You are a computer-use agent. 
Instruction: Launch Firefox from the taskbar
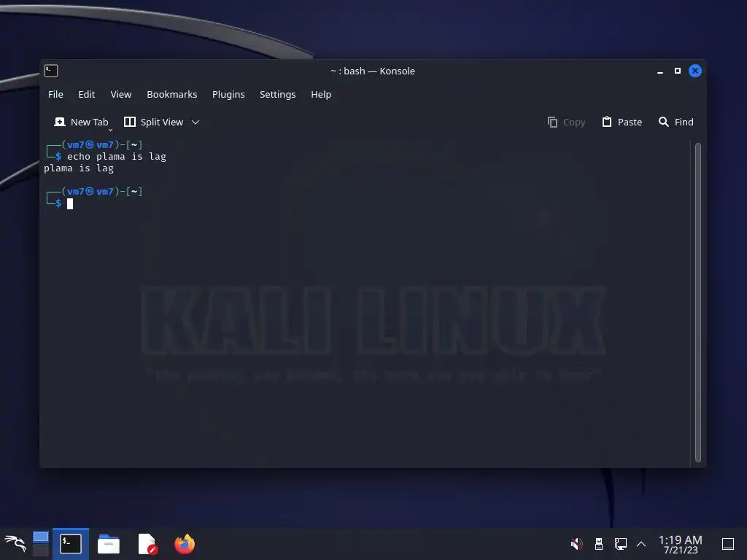tap(185, 544)
